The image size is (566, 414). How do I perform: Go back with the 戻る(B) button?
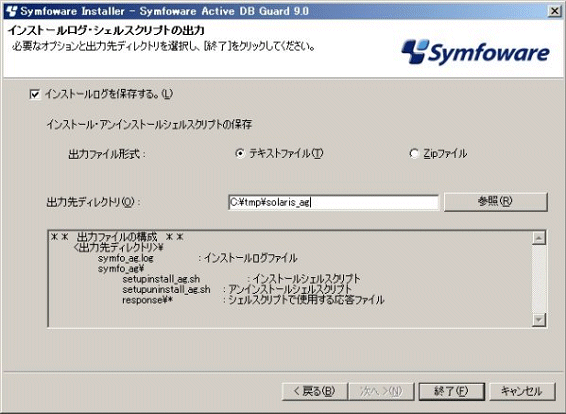click(x=314, y=391)
